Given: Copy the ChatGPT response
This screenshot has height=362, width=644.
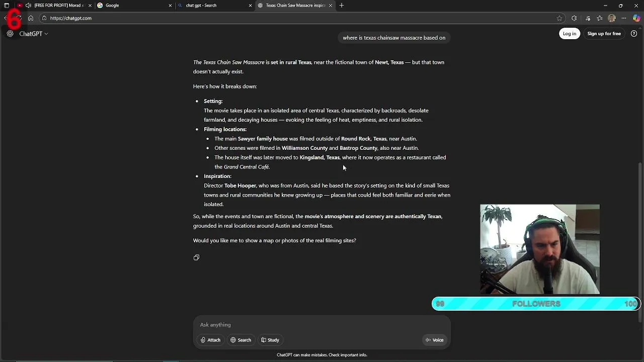Looking at the screenshot, I should tap(196, 257).
